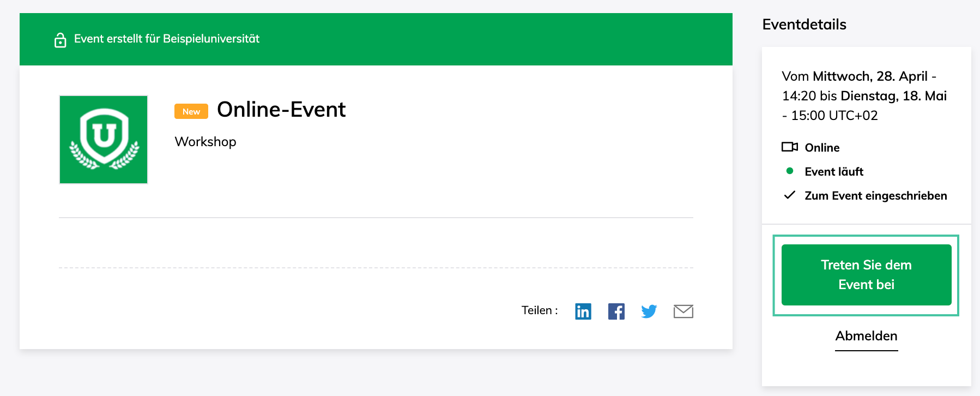
Task: Share event via email envelope icon
Action: click(x=683, y=311)
